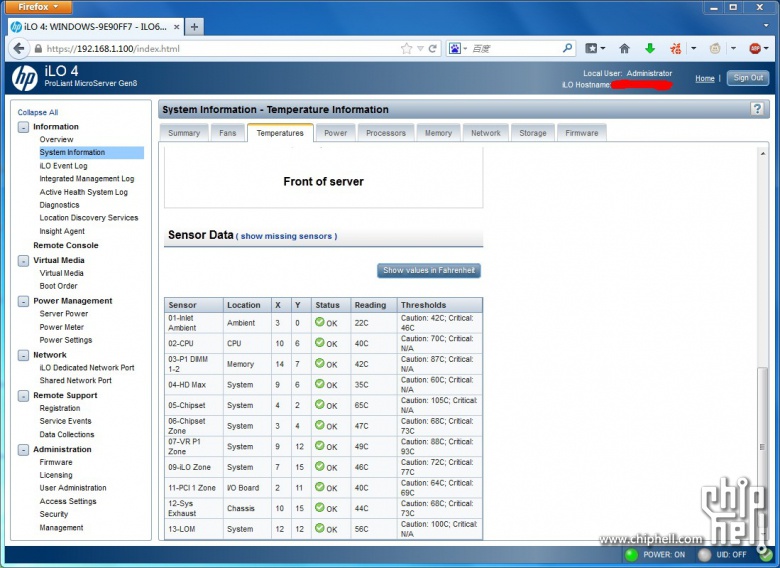Bookmark page with the star icon
The width and height of the screenshot is (780, 568).
click(406, 48)
